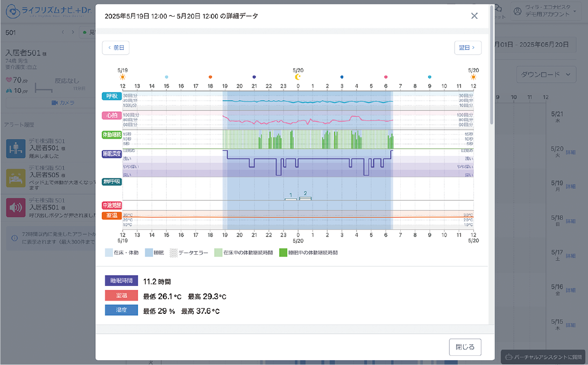Select the 呼吸 chart row label

click(112, 96)
